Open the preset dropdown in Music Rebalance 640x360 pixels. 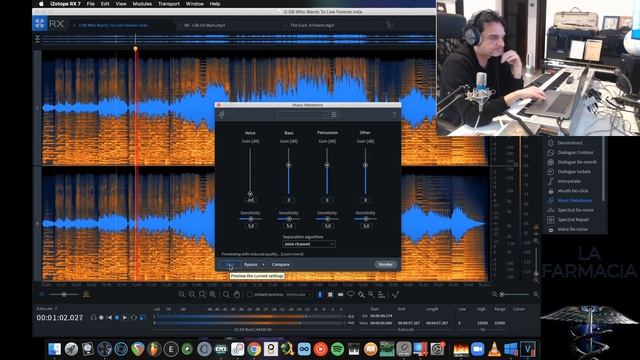302,115
